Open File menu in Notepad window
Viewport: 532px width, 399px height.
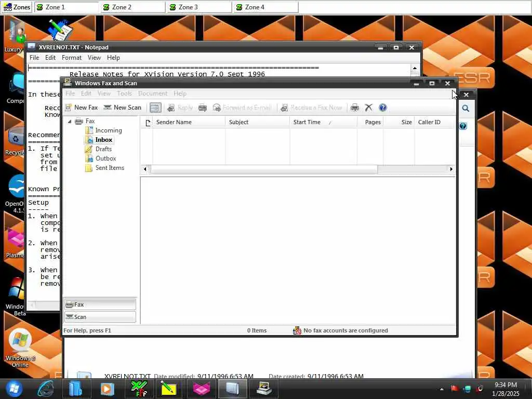[34, 58]
